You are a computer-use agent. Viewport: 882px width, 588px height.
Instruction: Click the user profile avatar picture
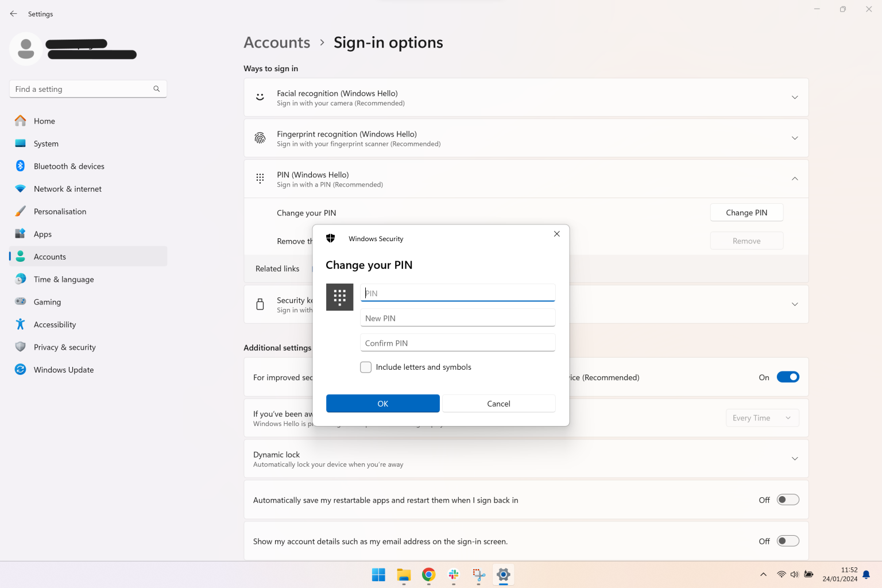coord(26,49)
